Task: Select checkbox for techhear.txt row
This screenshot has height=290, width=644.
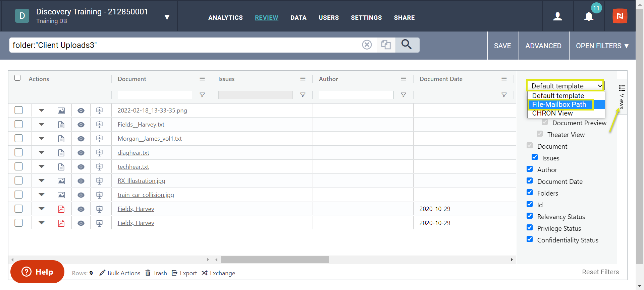Action: point(19,166)
